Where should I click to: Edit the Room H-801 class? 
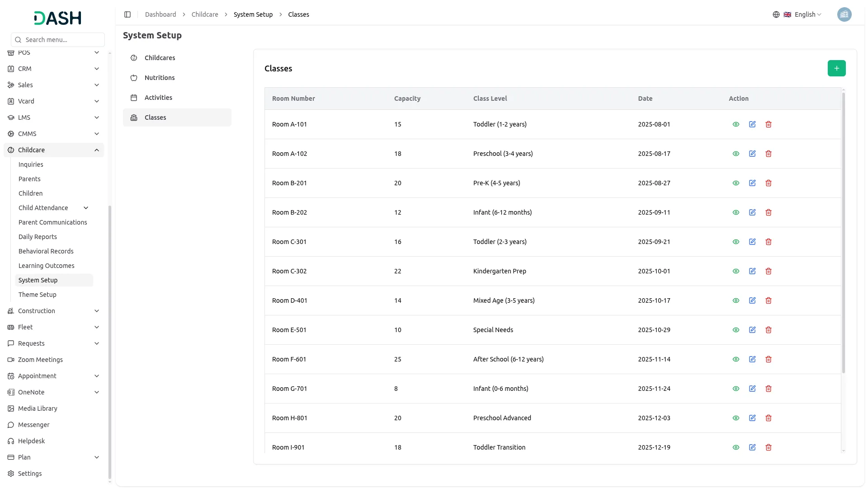coord(752,418)
